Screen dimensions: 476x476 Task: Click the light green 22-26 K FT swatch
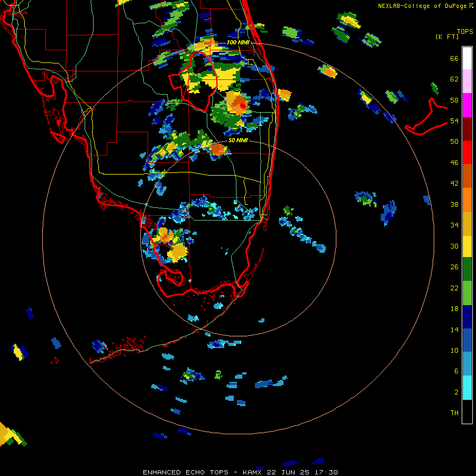point(467,293)
